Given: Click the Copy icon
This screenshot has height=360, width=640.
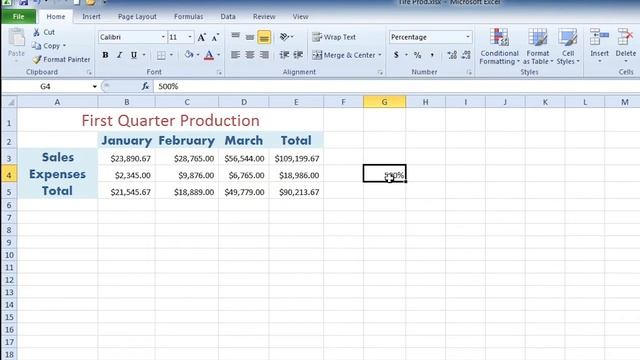Looking at the screenshot, I should [x=36, y=46].
